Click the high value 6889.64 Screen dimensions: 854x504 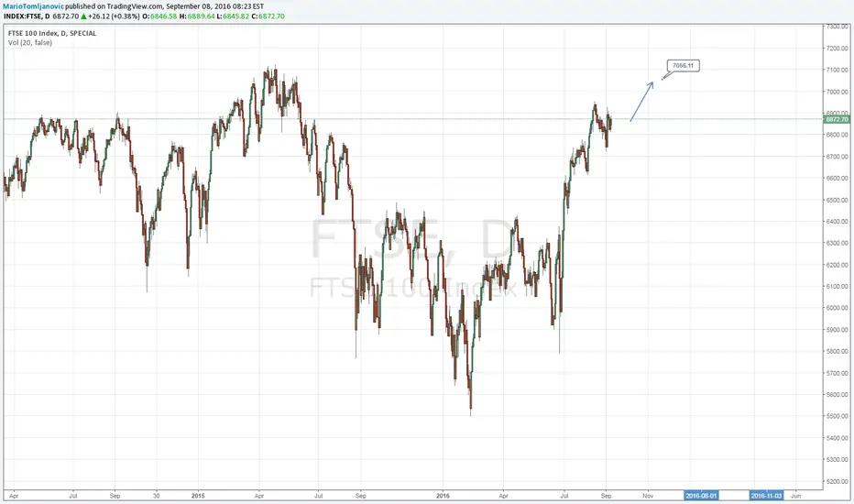[x=201, y=16]
